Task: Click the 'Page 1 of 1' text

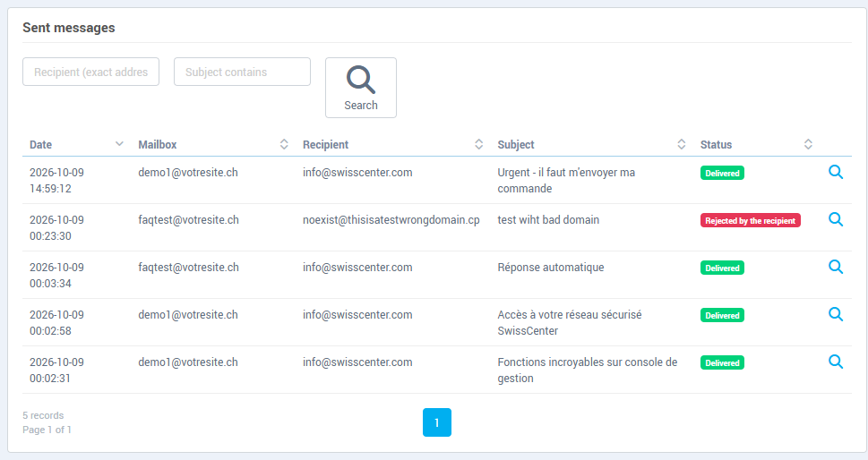Action: click(47, 430)
